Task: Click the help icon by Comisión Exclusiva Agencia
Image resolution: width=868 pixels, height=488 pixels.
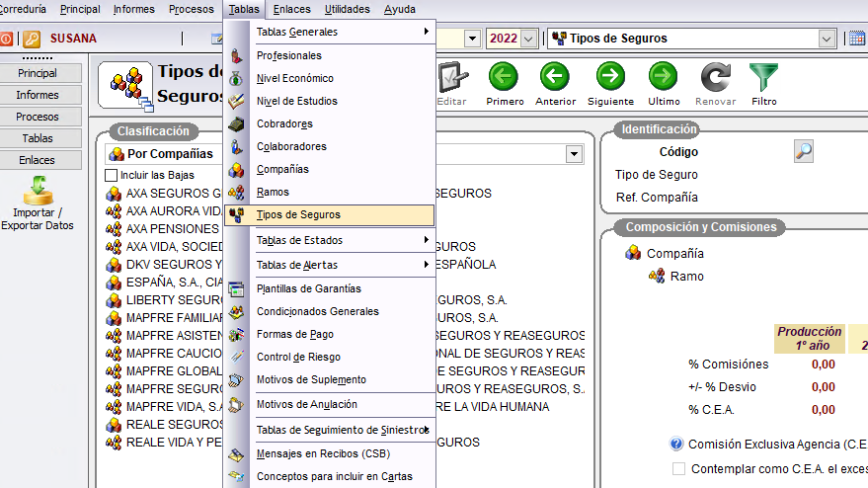Action: click(x=675, y=444)
